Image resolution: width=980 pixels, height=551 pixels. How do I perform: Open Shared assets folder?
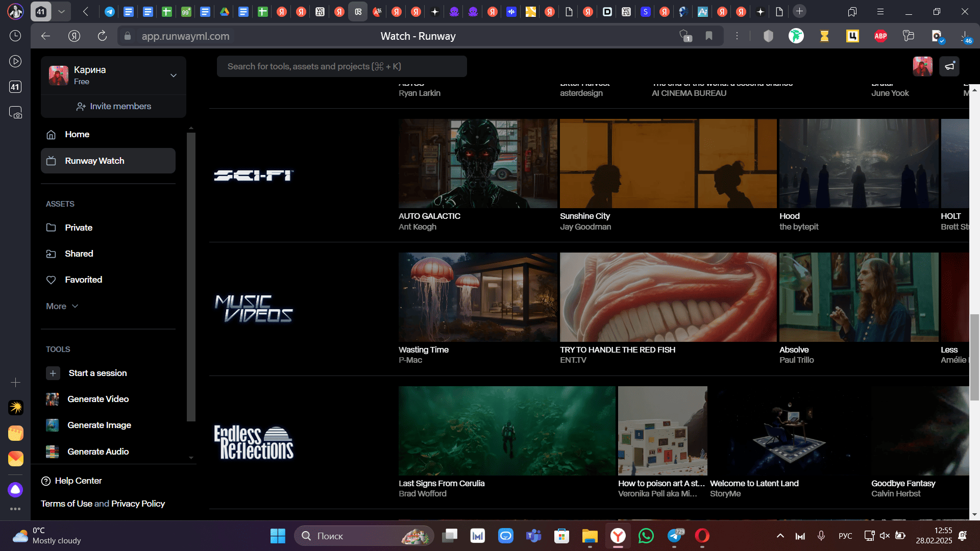pyautogui.click(x=79, y=254)
